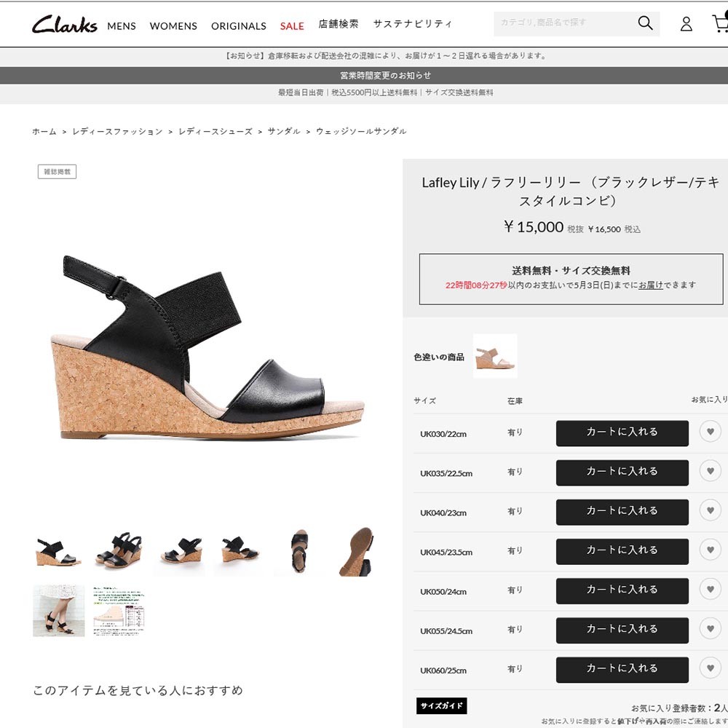This screenshot has width=728, height=728.
Task: Click the search input field
Action: coord(564,23)
